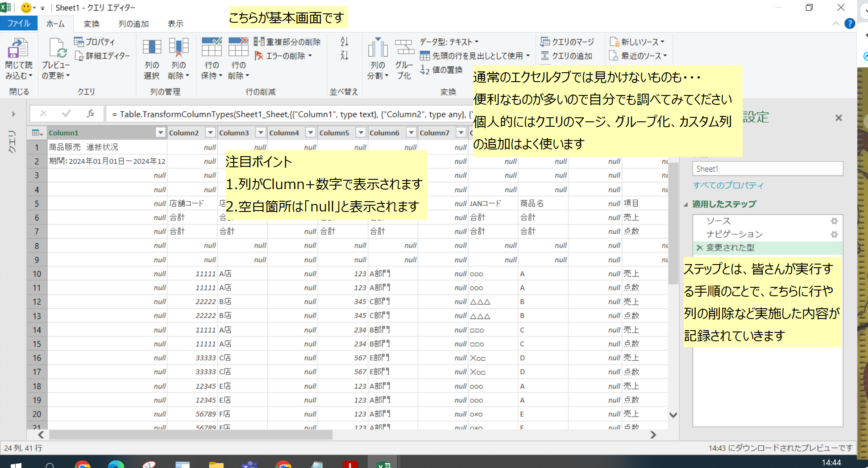Sort ascending with the 昇順 icon
The height and width of the screenshot is (468, 868).
click(343, 41)
